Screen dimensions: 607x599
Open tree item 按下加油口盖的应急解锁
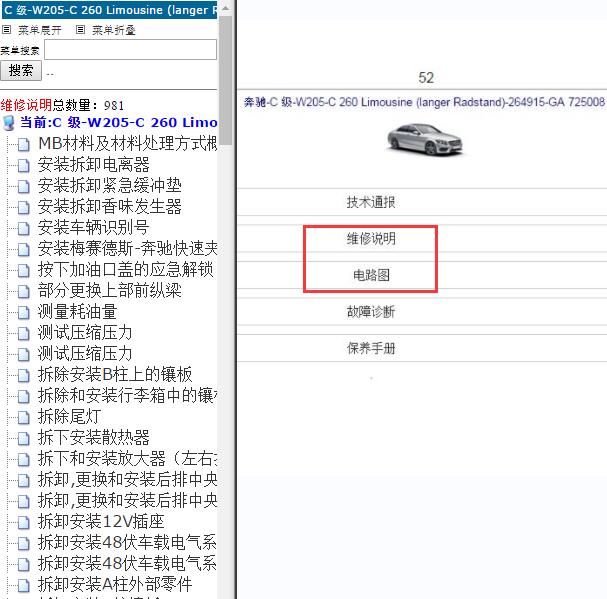pyautogui.click(x=125, y=269)
